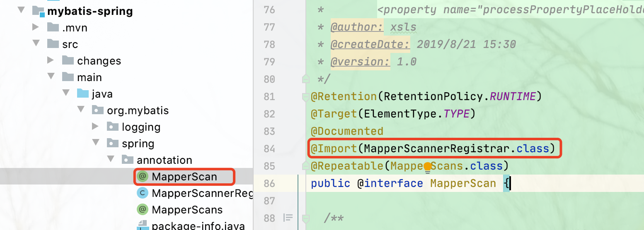Select the annotation package label

165,160
